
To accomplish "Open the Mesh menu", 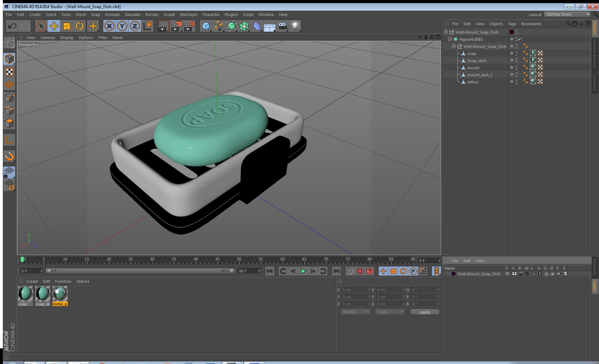I will pos(81,15).
